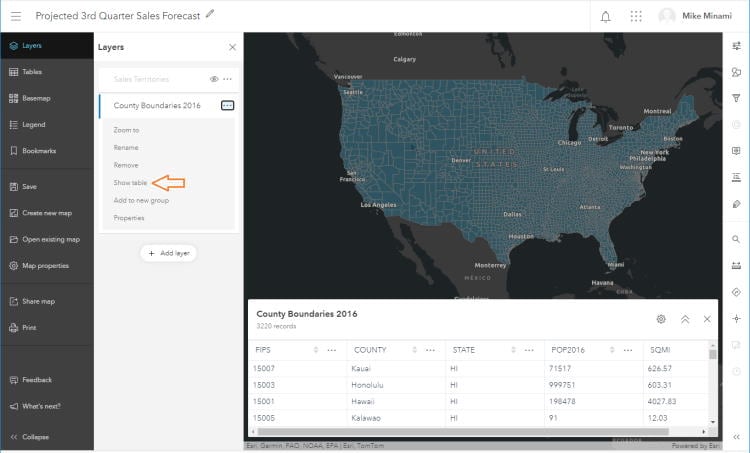Open the notifications bell
This screenshot has height=453, width=750.
tap(605, 16)
